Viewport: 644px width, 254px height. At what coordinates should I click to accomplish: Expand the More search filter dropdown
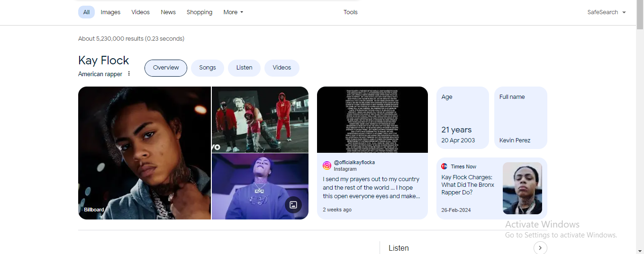(x=233, y=12)
